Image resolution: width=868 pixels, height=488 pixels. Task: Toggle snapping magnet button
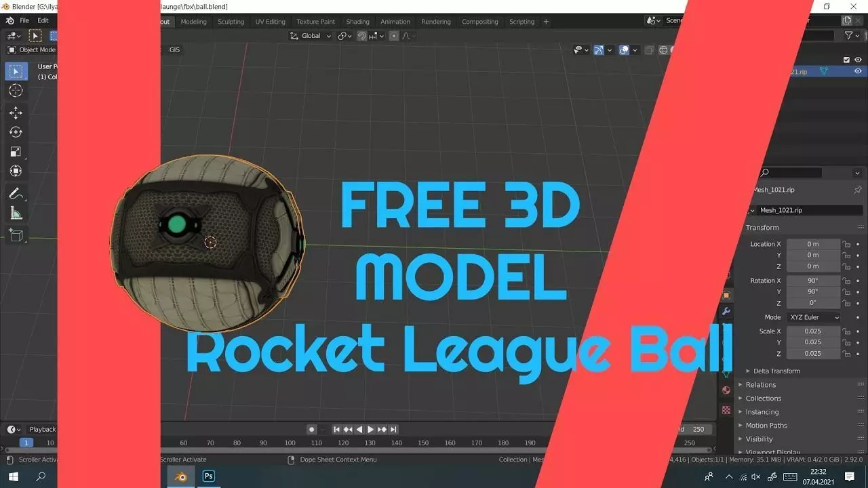point(362,36)
